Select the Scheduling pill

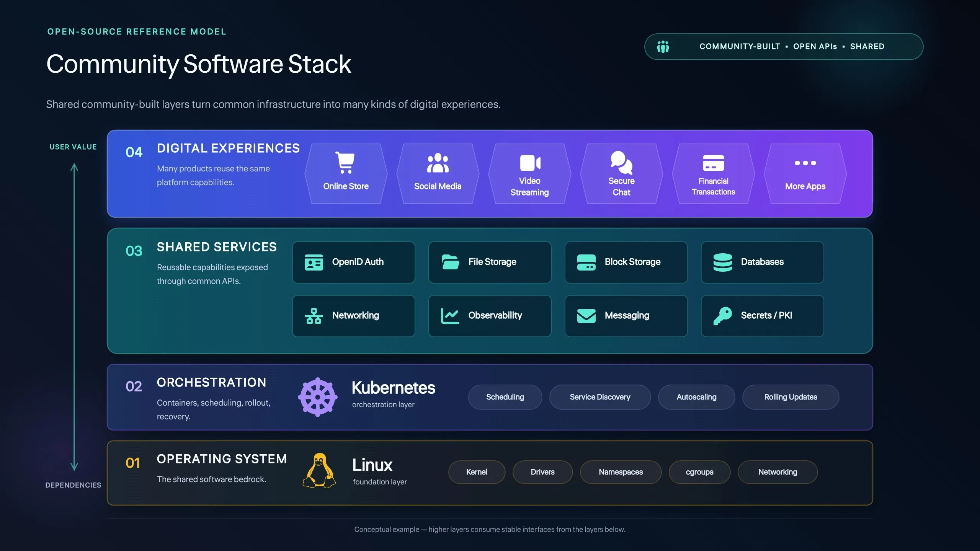[x=505, y=397]
